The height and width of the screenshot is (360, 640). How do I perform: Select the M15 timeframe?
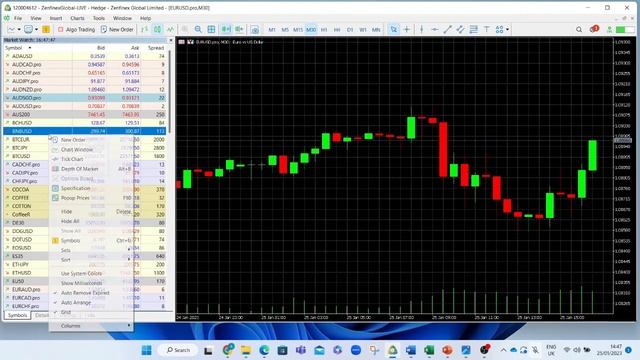point(298,29)
